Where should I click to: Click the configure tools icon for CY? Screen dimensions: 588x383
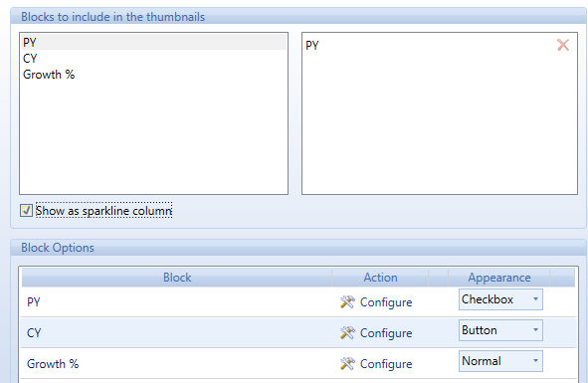point(347,332)
